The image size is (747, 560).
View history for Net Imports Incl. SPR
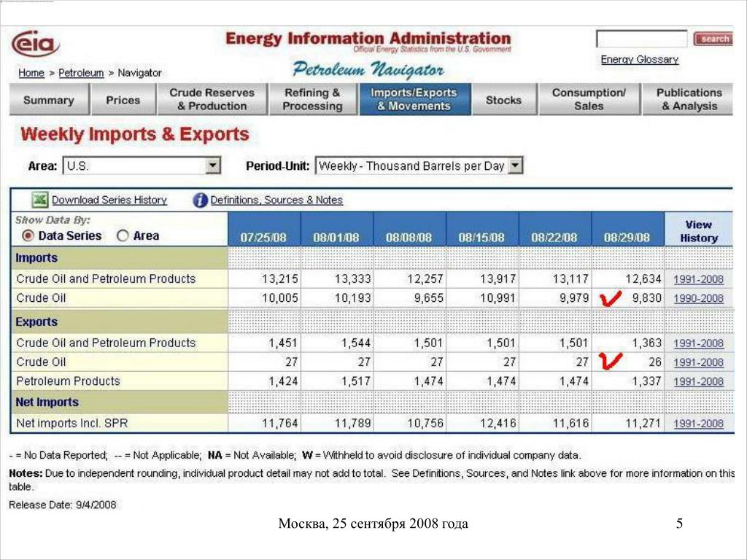point(698,424)
